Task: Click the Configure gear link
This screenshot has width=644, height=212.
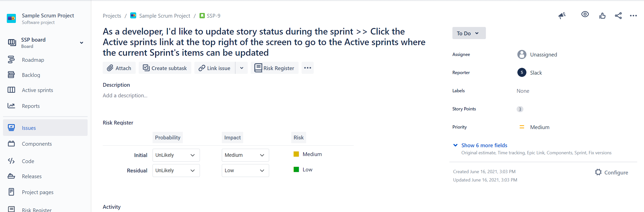Action: [x=612, y=172]
